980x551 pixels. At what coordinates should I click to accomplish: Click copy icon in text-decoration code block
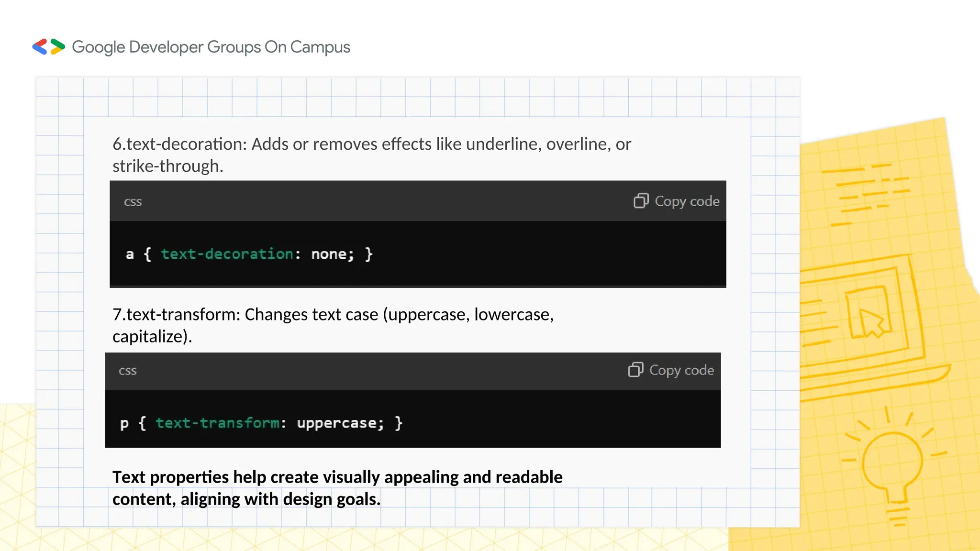[x=641, y=201]
